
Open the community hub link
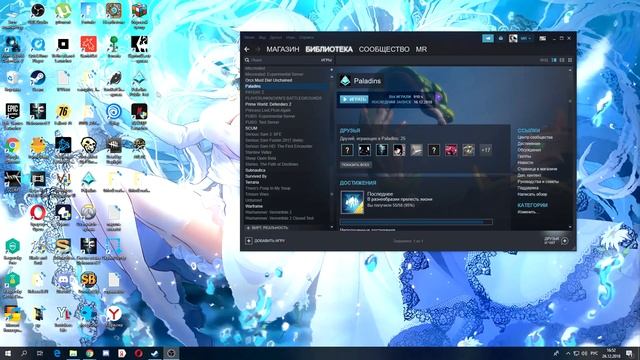click(535, 138)
